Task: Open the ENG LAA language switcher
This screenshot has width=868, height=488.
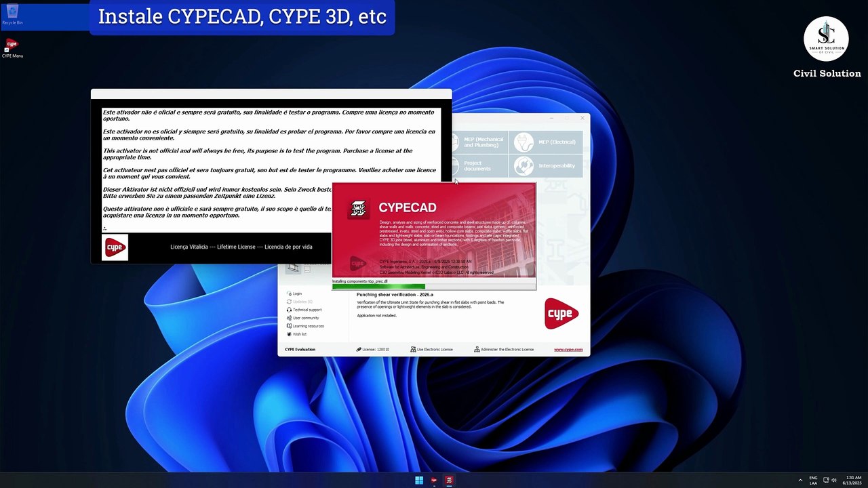Action: (x=813, y=481)
